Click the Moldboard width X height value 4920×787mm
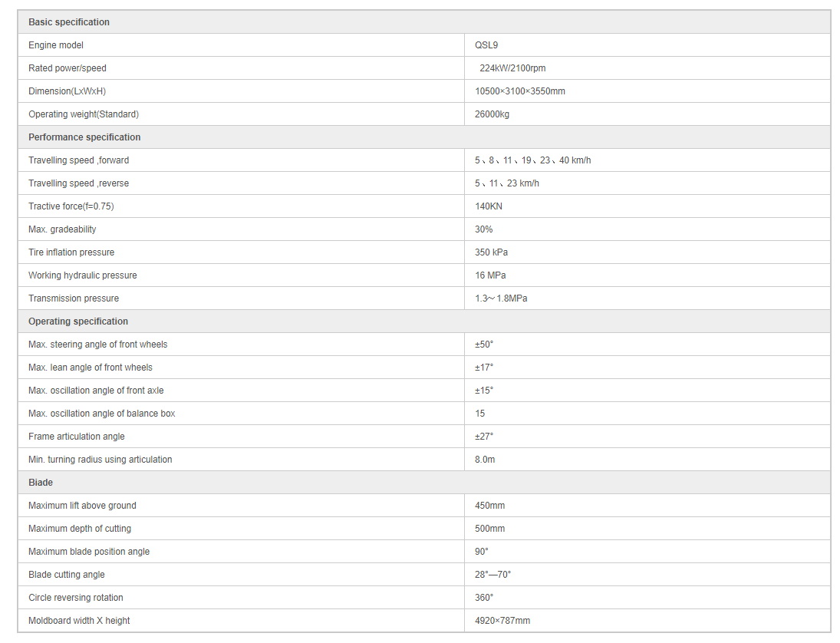The width and height of the screenshot is (840, 643). tap(502, 621)
